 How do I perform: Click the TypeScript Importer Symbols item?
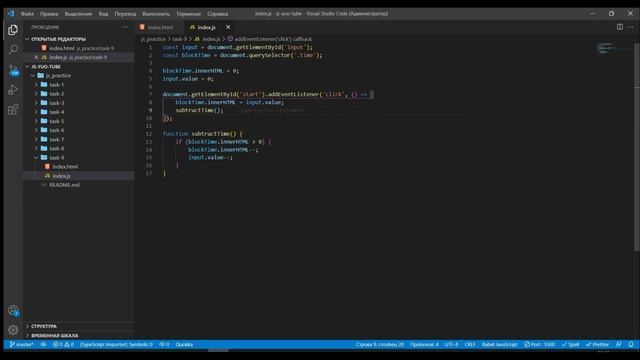[116, 344]
